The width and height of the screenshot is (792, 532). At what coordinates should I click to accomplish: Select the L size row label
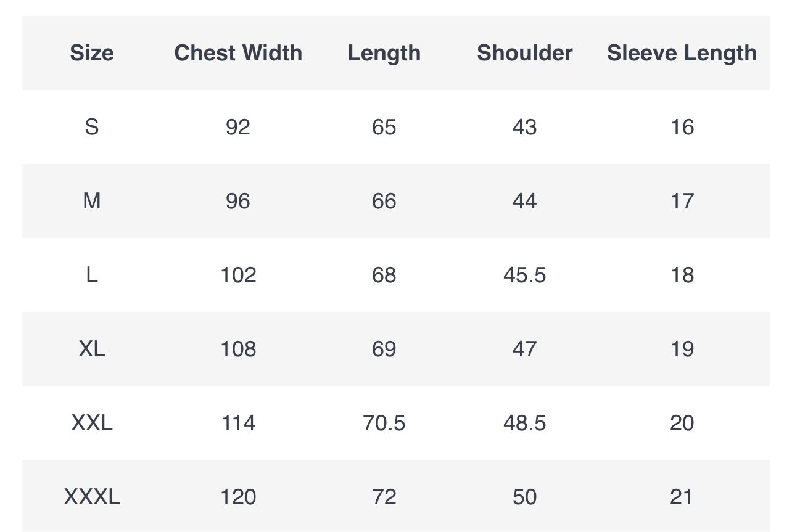click(x=92, y=275)
